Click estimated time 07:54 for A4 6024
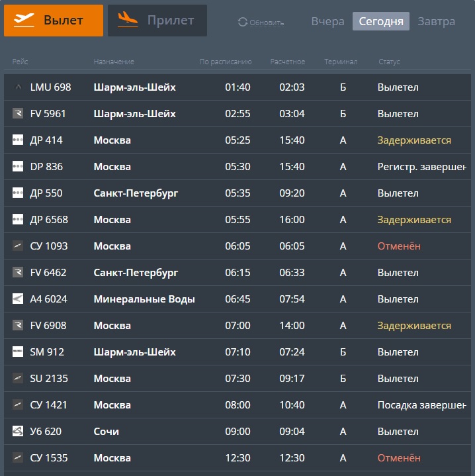Screen dimensions: 475x476 pos(292,299)
